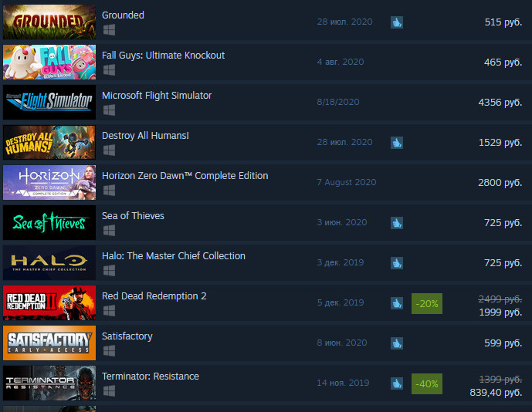The image size is (532, 412).
Task: Click Terminator: Resistance thumbs-up icon
Action: tap(397, 383)
